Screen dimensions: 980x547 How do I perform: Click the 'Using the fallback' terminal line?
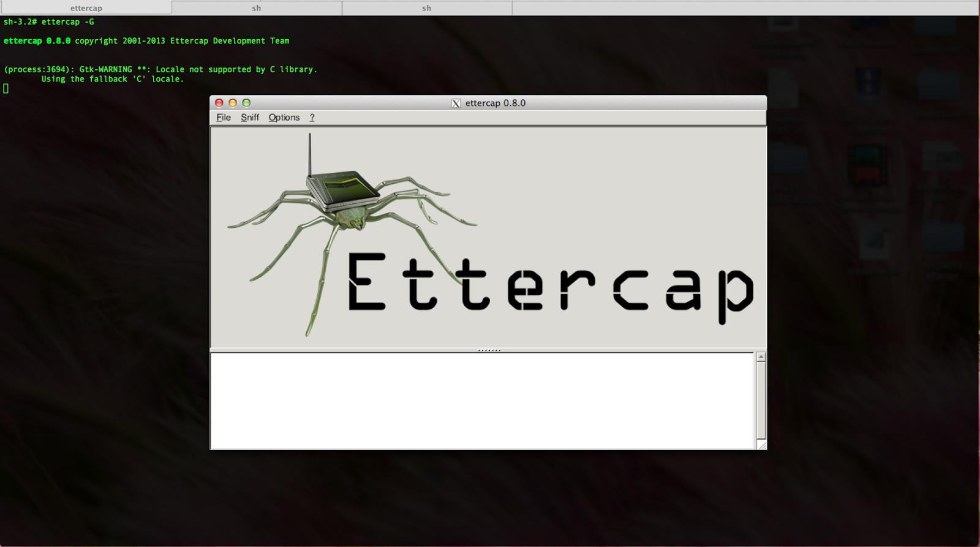(x=112, y=79)
